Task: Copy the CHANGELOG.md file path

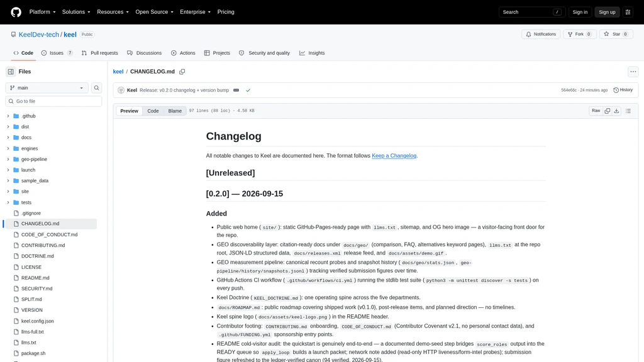Action: pyautogui.click(x=182, y=72)
